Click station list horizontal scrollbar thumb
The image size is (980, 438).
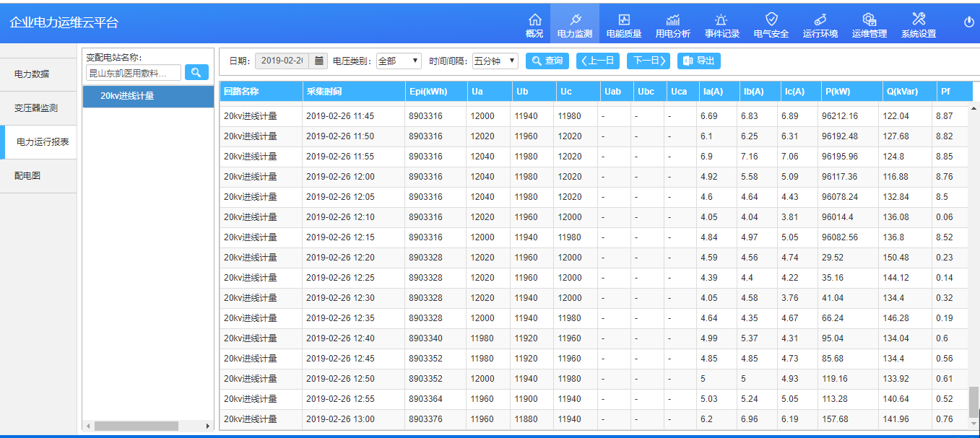coord(136,426)
